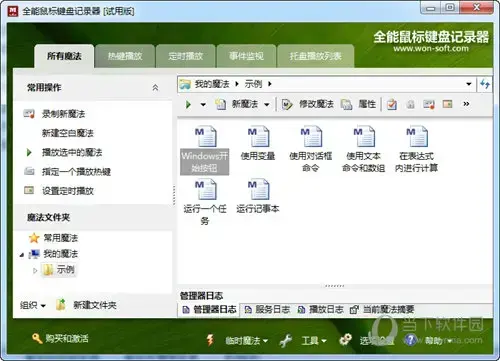Click the refresh arrows icon beside path bar
The width and height of the screenshot is (500, 361).
pos(485,84)
